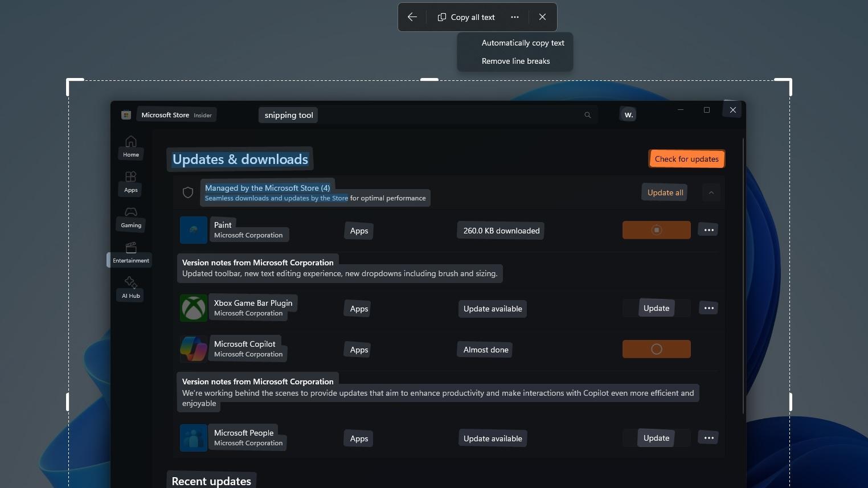Copy all text from the snip
The width and height of the screenshot is (868, 488).
point(466,17)
